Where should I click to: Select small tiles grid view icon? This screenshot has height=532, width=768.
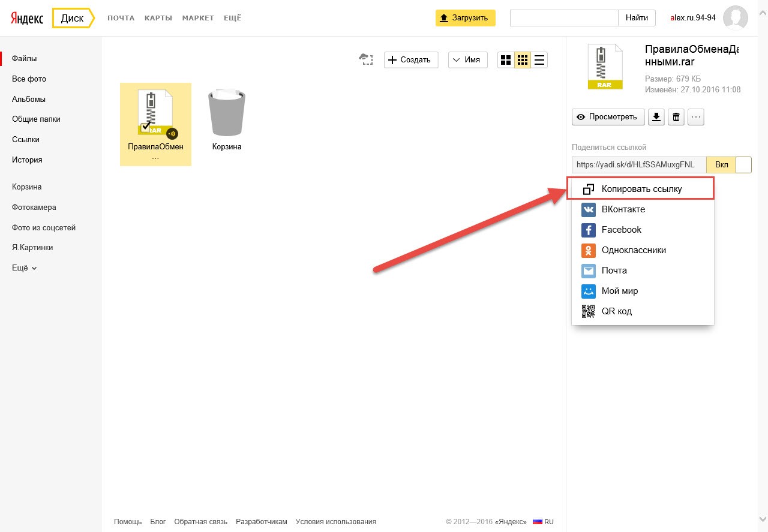pos(523,60)
